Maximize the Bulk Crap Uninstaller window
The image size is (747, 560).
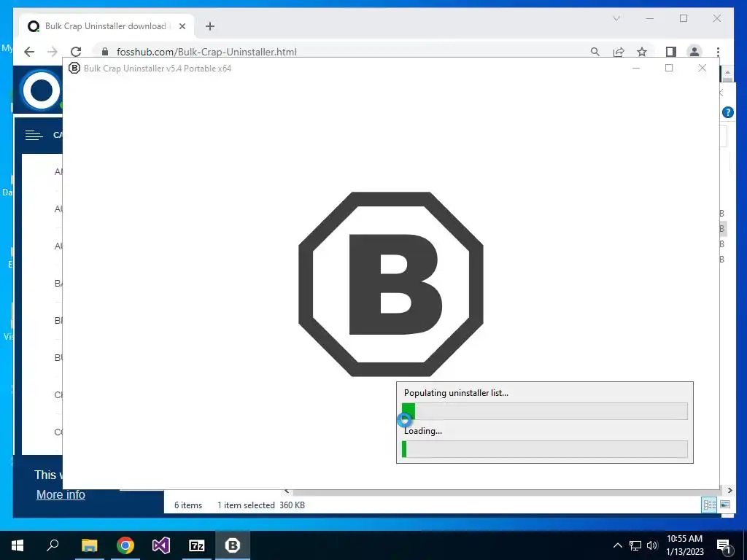point(669,68)
